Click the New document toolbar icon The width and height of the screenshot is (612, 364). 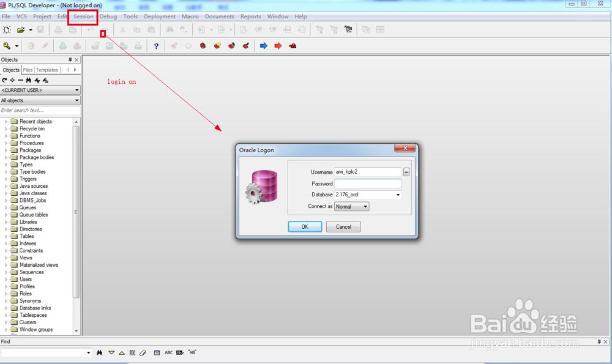(x=7, y=29)
